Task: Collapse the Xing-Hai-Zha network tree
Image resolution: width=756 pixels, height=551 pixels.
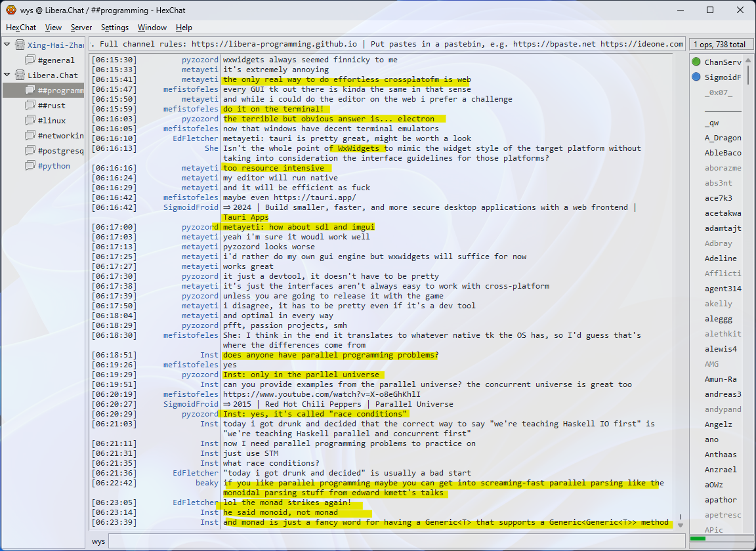Action: click(7, 45)
